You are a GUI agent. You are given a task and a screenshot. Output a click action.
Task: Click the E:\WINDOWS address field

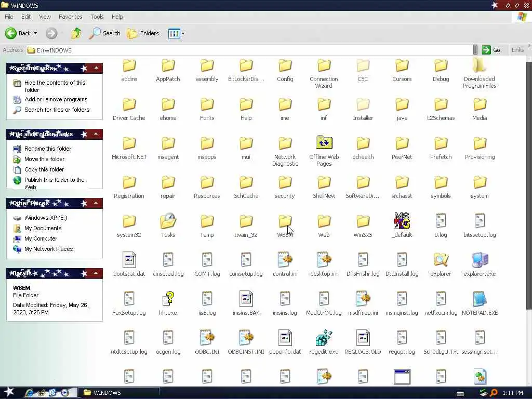coord(249,50)
